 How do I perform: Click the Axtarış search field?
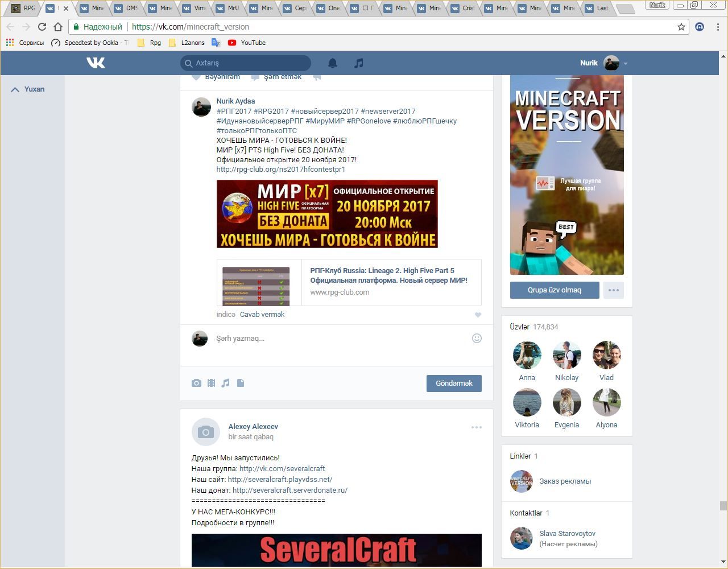click(246, 63)
